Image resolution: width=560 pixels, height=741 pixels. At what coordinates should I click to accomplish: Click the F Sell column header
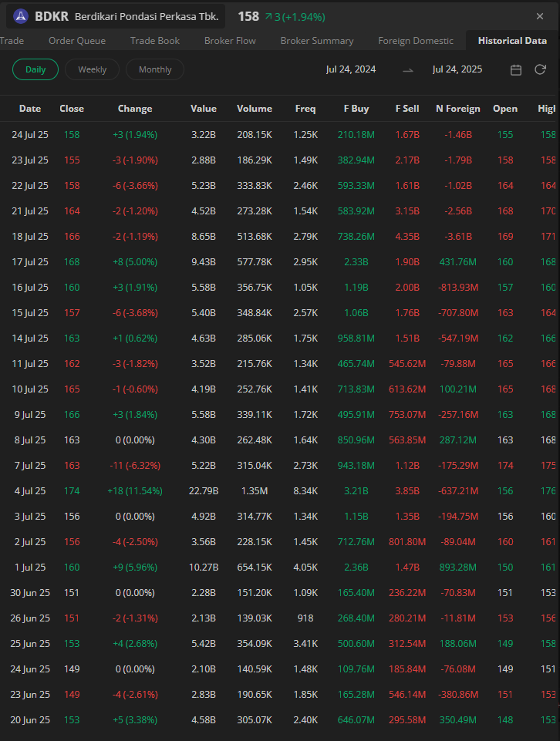[407, 109]
